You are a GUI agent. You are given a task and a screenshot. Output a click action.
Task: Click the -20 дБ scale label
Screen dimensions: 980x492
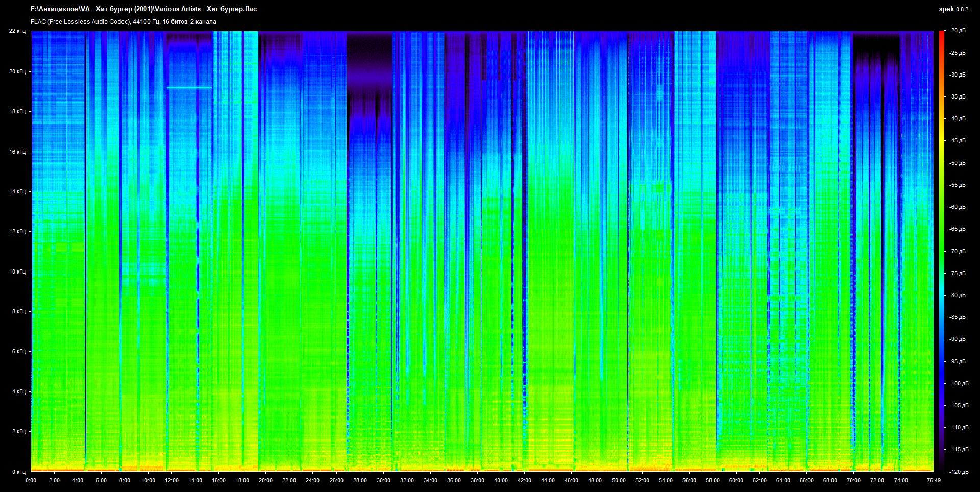957,31
